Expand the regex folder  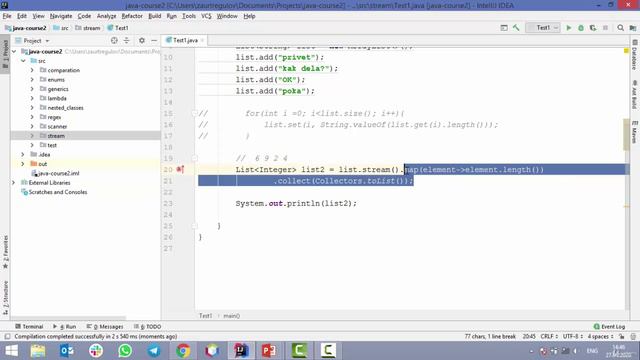pyautogui.click(x=32, y=117)
